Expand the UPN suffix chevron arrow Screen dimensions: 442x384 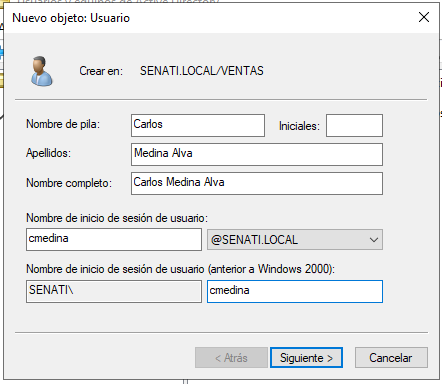[x=374, y=240]
